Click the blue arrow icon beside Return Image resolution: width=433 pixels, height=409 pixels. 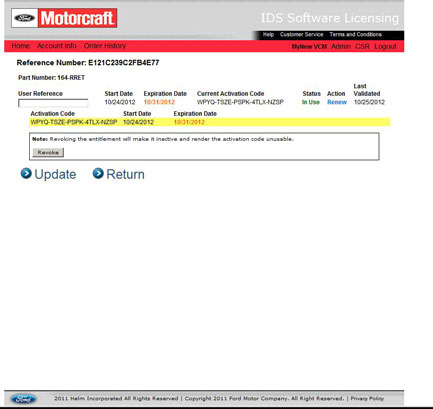pos(98,173)
